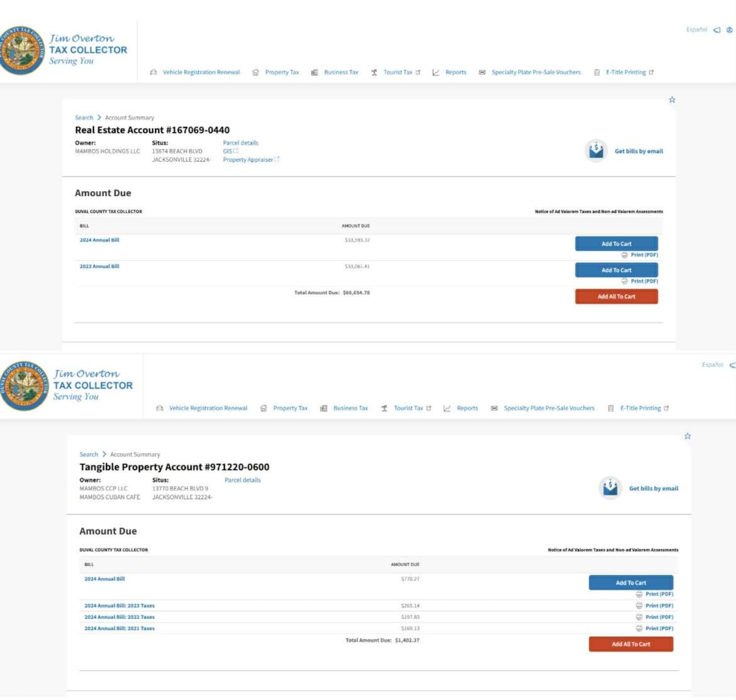The width and height of the screenshot is (736, 700).
Task: Click the Property Tax house icon
Action: click(x=256, y=72)
